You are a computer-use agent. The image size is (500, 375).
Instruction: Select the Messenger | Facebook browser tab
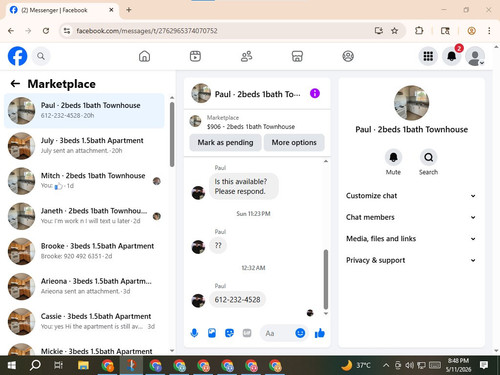pyautogui.click(x=62, y=10)
